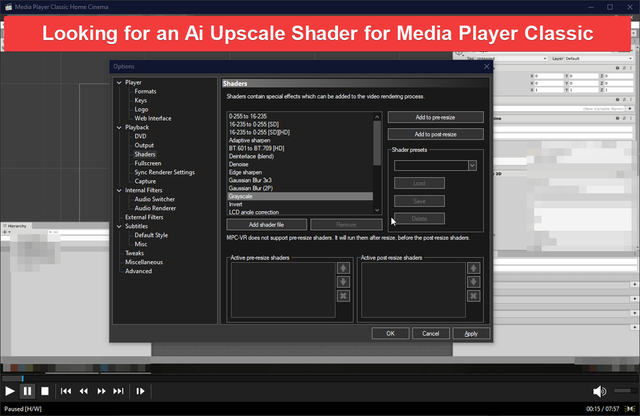Click the video seek bar
This screenshot has height=416, width=640.
click(320, 378)
